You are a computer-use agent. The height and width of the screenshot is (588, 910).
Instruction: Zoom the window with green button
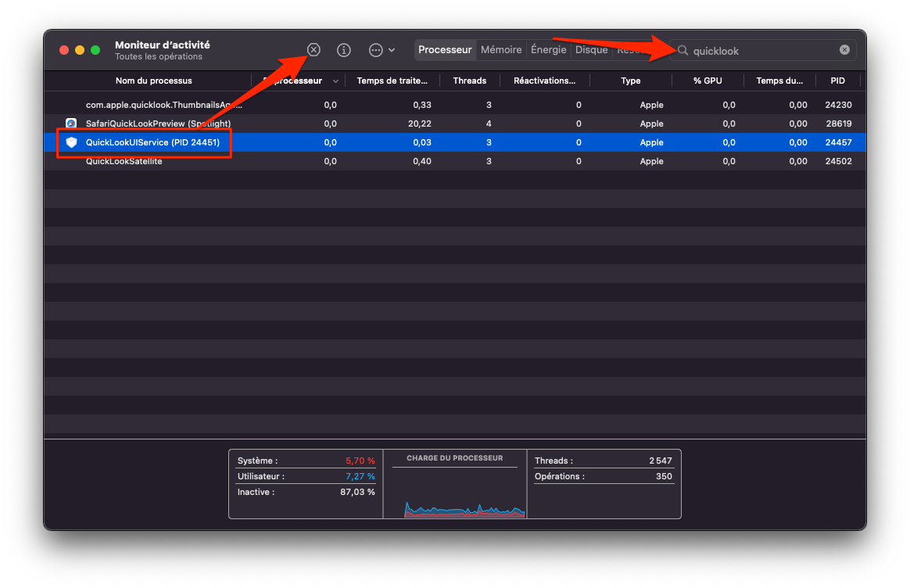tap(95, 51)
